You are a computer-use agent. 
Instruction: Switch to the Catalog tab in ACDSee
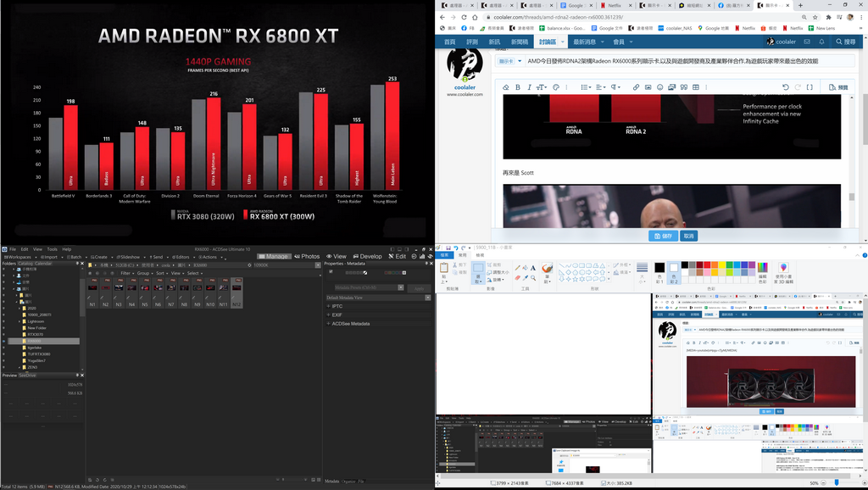coord(25,264)
